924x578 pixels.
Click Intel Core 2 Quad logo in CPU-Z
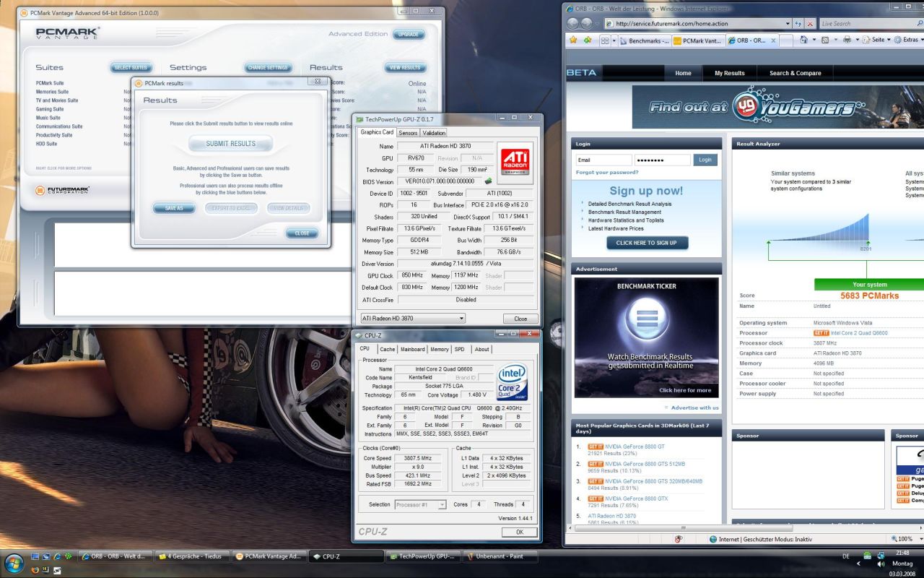(513, 383)
